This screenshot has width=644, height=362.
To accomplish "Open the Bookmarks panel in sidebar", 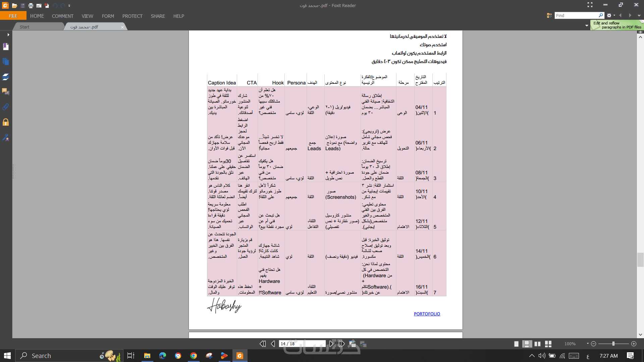I will pyautogui.click(x=6, y=47).
